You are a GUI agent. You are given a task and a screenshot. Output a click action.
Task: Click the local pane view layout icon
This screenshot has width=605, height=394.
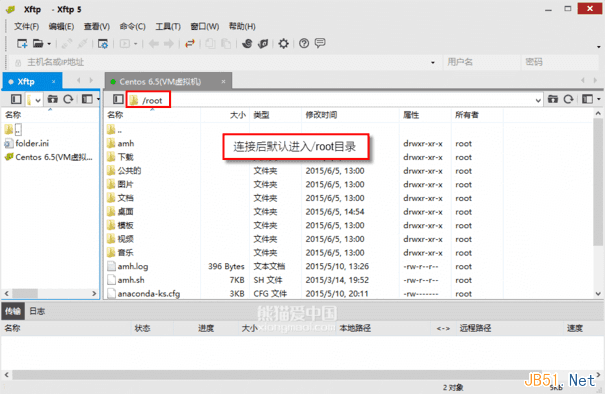point(87,100)
